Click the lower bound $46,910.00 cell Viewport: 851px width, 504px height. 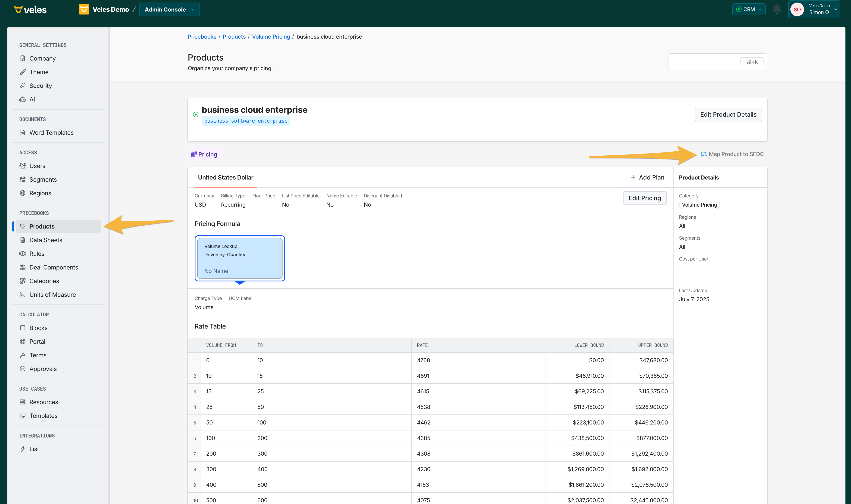pos(577,376)
